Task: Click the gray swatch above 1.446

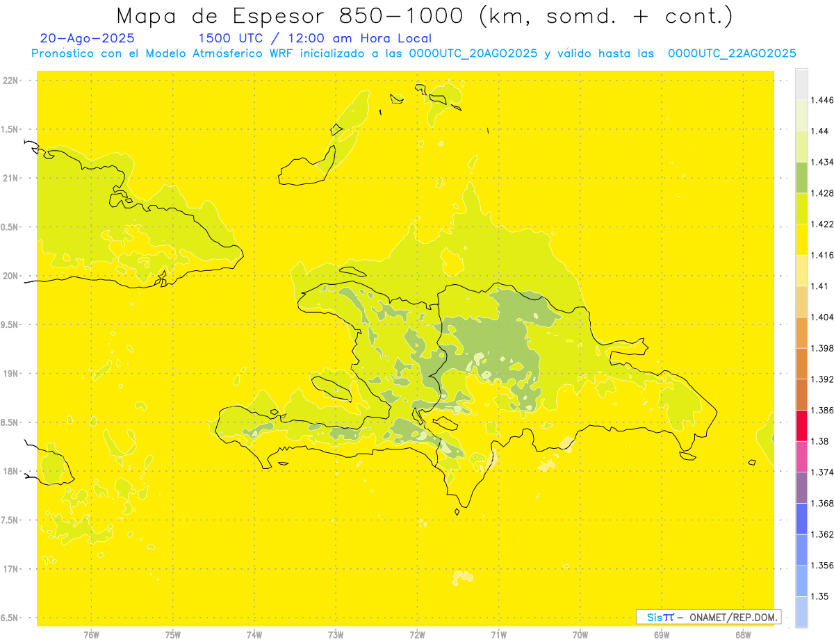Action: (x=801, y=84)
